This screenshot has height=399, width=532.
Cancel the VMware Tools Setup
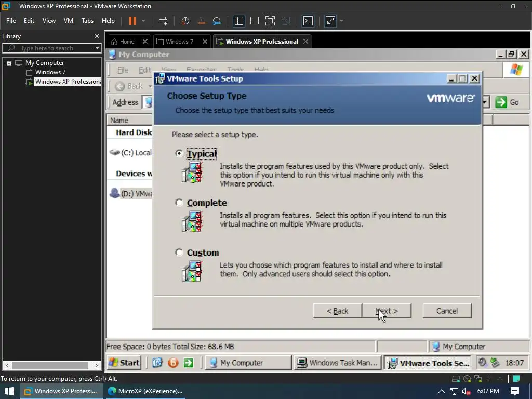click(447, 311)
